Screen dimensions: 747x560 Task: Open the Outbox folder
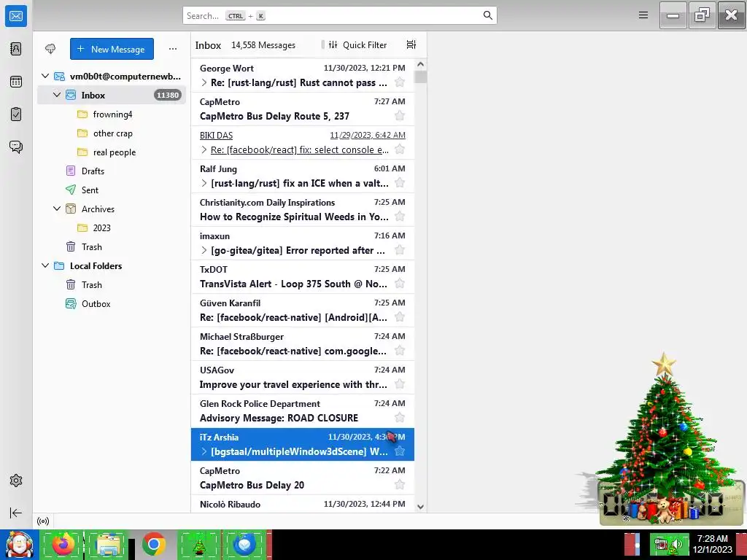point(112,304)
